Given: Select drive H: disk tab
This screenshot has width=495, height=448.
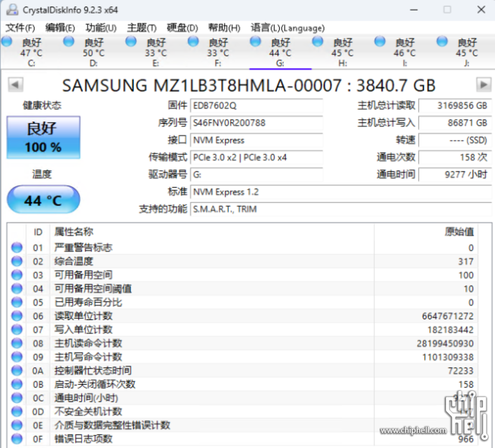Looking at the screenshot, I should (x=342, y=53).
